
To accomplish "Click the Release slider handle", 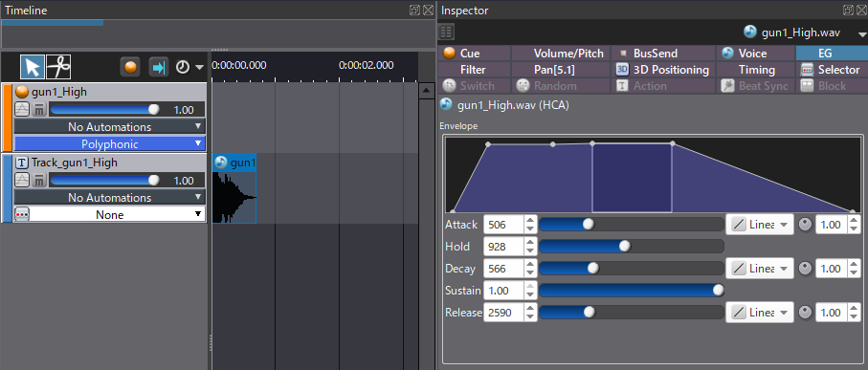I will click(x=589, y=313).
